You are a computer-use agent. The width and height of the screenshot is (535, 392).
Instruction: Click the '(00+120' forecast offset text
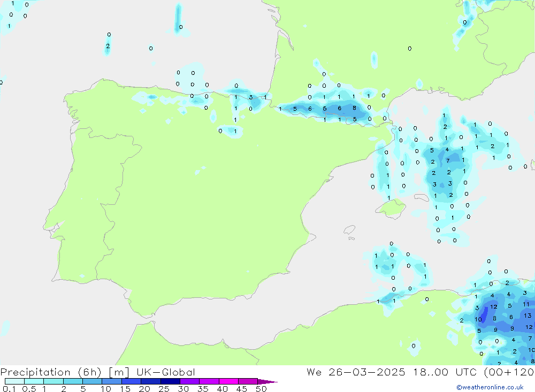(x=509, y=372)
